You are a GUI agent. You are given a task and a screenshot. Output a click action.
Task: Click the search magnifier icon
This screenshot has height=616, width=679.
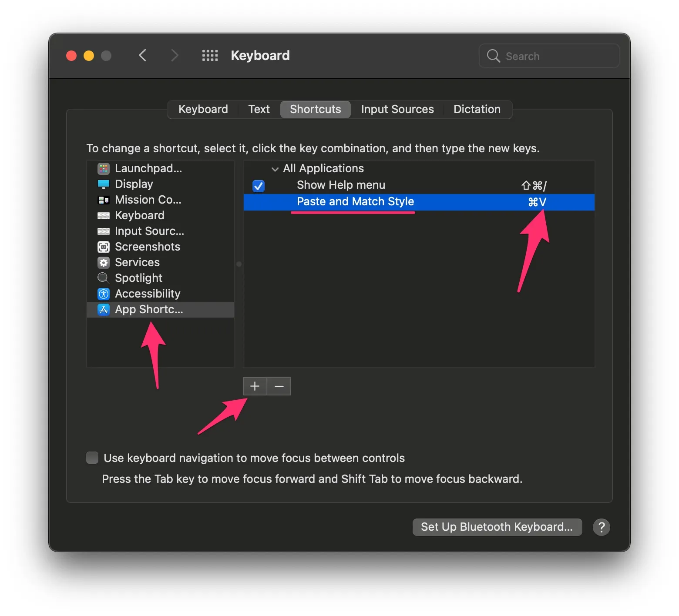coord(493,56)
